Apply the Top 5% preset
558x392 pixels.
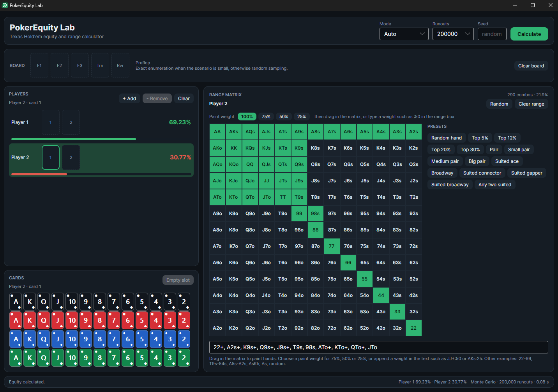[480, 138]
